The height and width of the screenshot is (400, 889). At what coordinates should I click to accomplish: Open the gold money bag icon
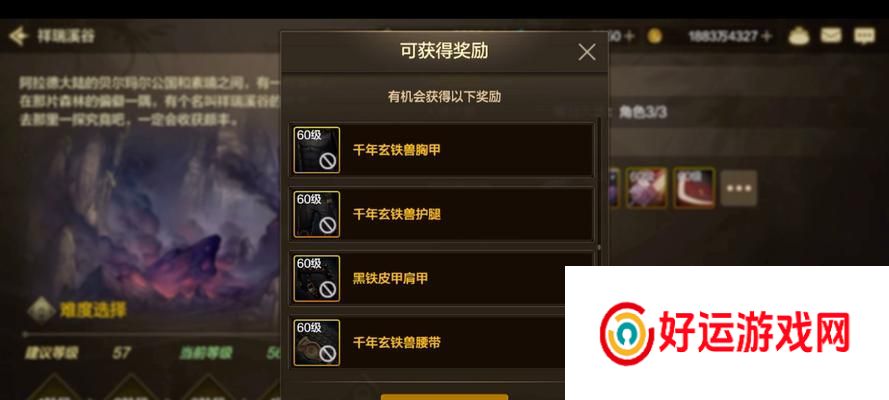(x=798, y=36)
